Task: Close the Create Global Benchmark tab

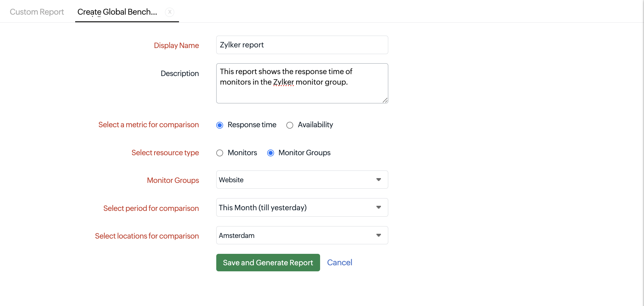Action: point(170,12)
